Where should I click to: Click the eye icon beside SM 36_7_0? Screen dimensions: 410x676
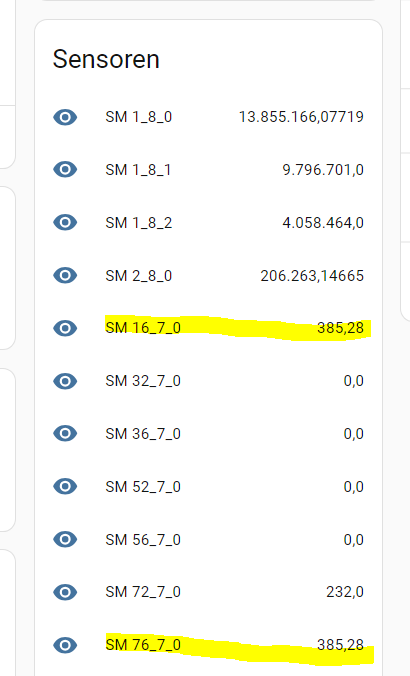[x=65, y=433]
